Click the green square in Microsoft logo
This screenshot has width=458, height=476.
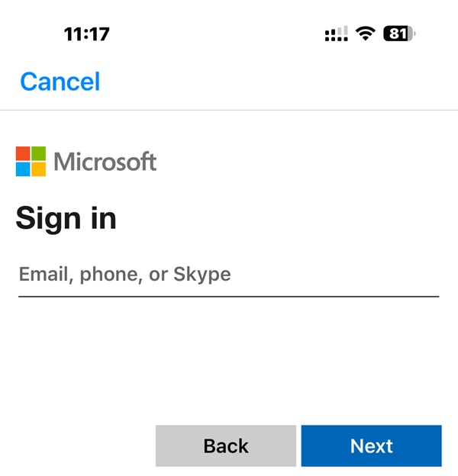click(38, 153)
